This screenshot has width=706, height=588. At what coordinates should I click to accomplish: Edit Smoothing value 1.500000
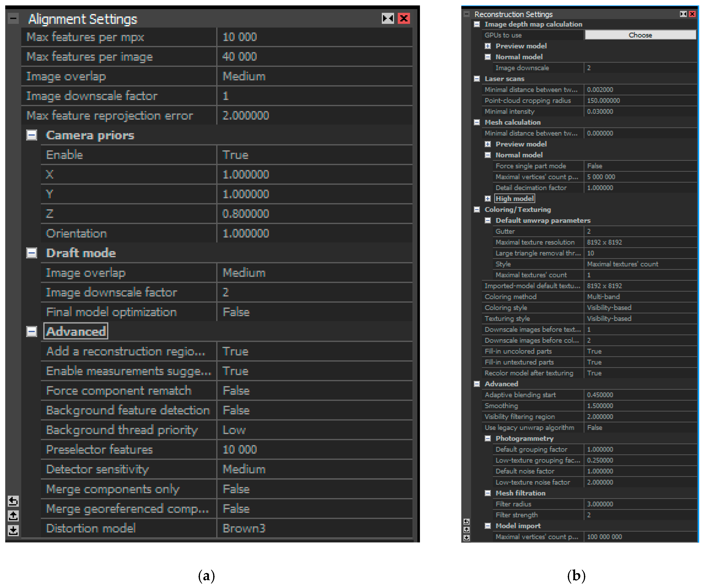640,406
